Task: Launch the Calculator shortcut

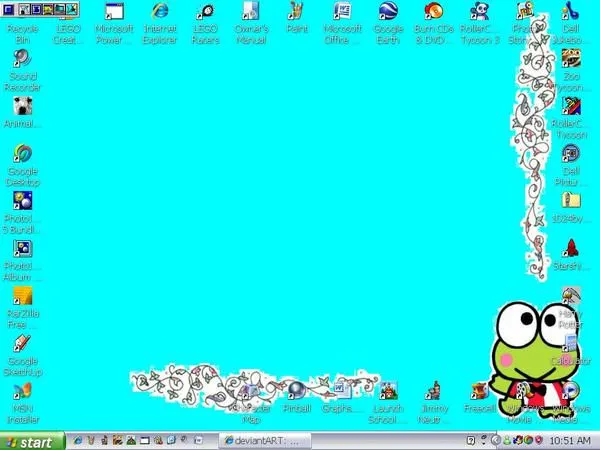Action: coord(571,344)
